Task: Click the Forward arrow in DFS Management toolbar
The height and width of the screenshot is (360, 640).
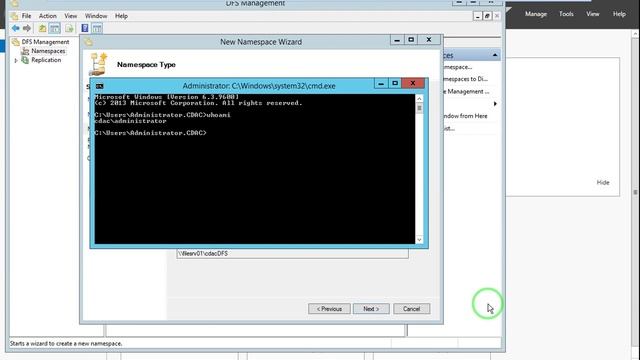Action: click(27, 28)
